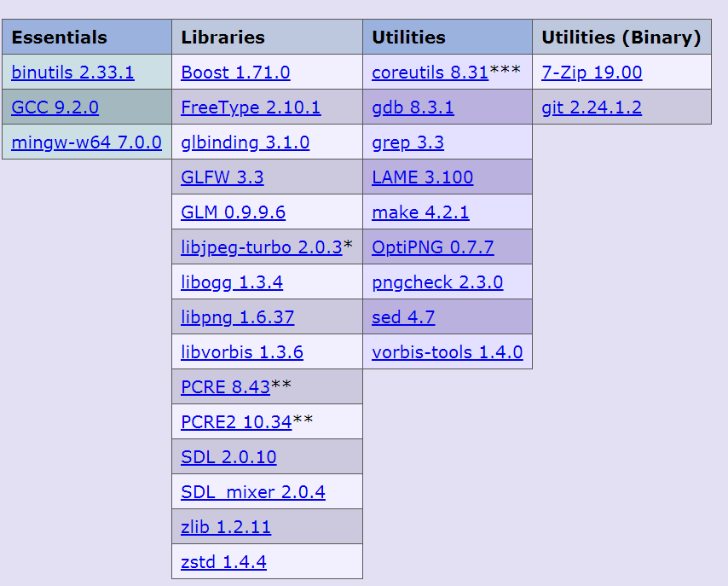Click the Essentials column header
Image resolution: width=728 pixels, height=586 pixels.
(87, 37)
